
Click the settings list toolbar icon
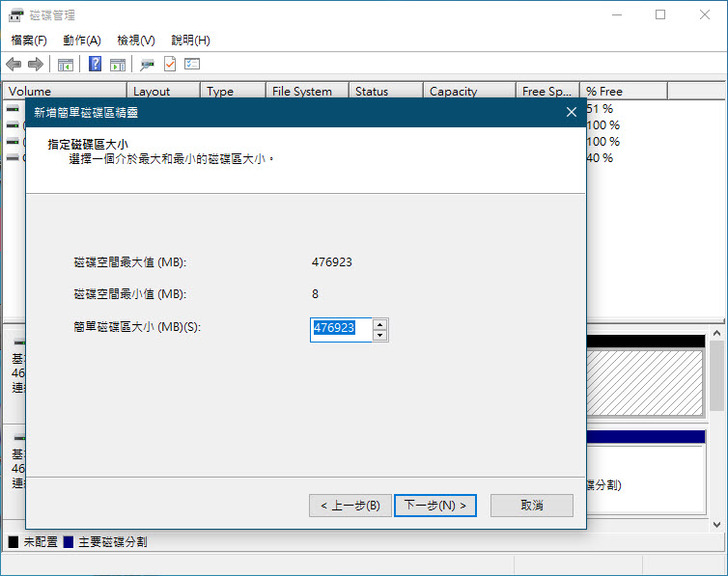pos(192,64)
